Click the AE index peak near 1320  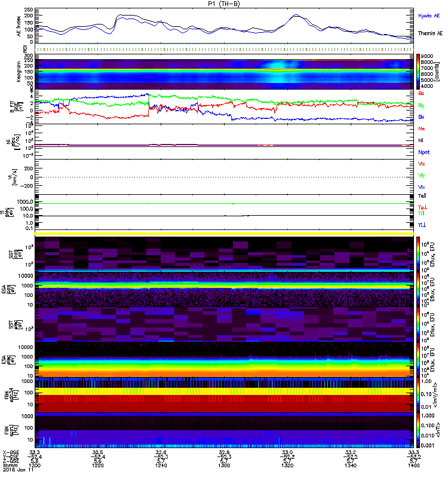pos(296,16)
